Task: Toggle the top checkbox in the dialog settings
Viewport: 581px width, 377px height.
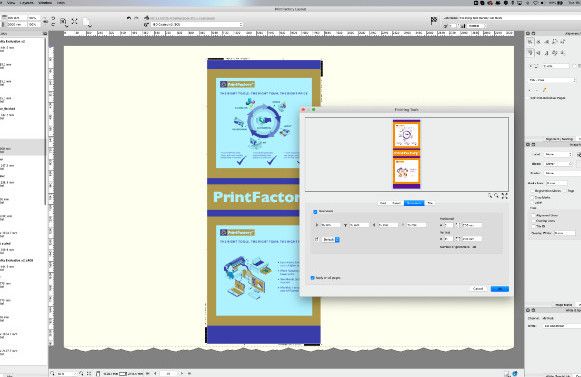Action: pyautogui.click(x=315, y=212)
